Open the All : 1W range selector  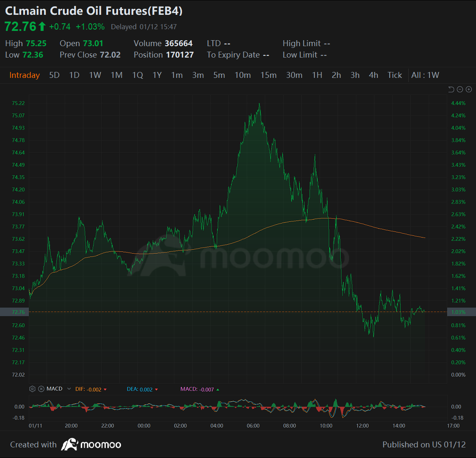click(x=425, y=75)
